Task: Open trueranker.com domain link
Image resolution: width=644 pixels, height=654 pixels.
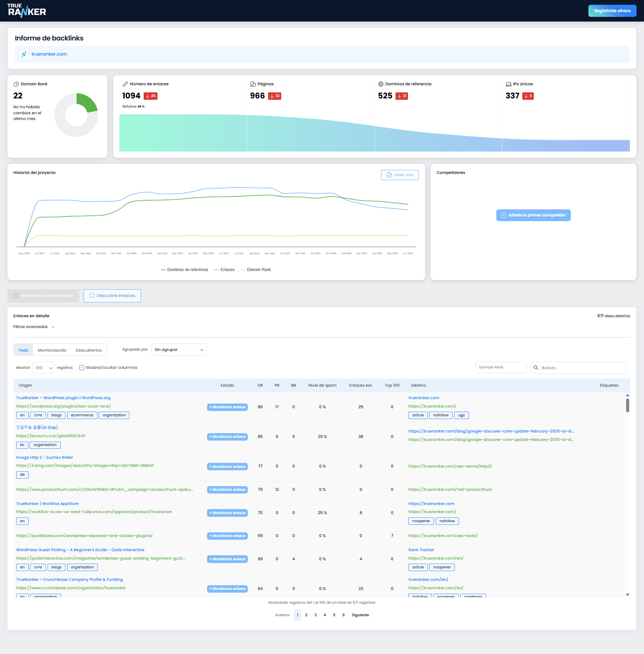Action: pos(49,54)
